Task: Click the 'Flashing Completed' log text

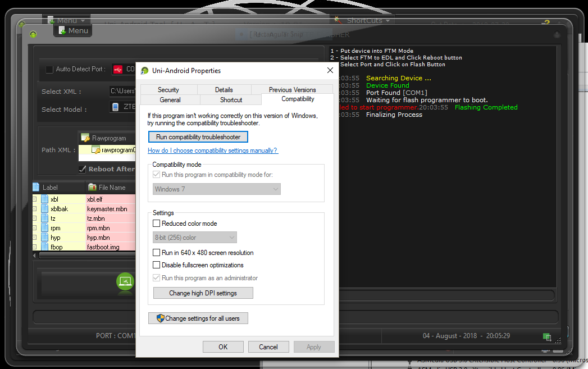Action: pos(486,107)
